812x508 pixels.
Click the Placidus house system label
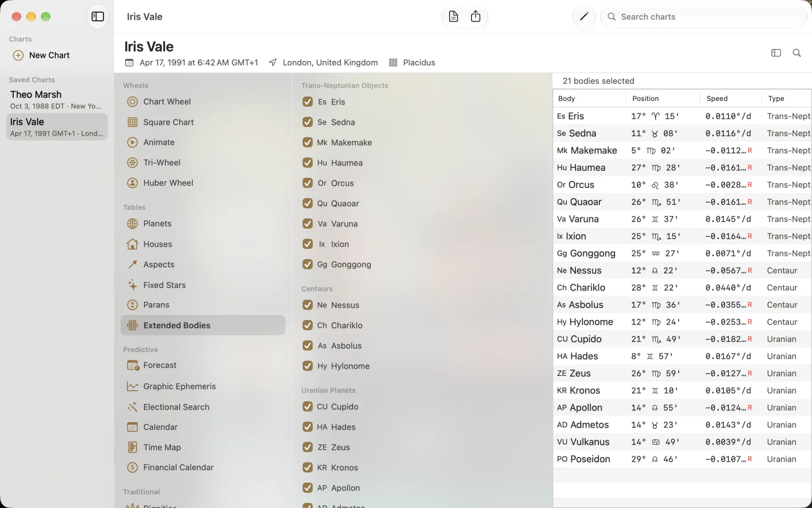point(419,62)
